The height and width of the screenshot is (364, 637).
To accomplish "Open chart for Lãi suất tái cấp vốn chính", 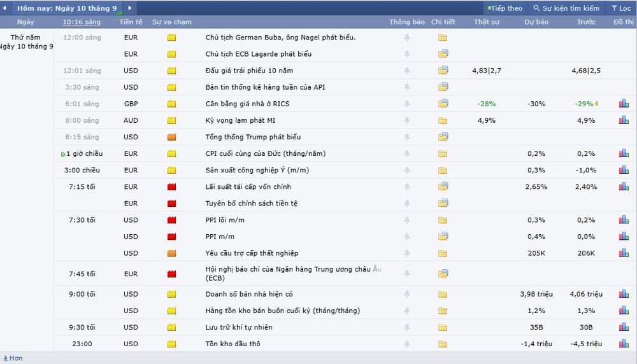I will click(x=624, y=186).
